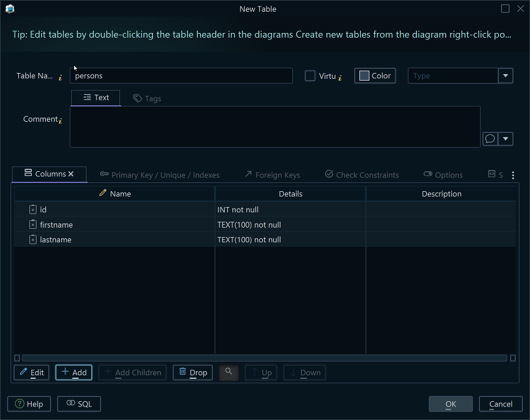Open Primary Key / Unique / Indexes tab

159,175
